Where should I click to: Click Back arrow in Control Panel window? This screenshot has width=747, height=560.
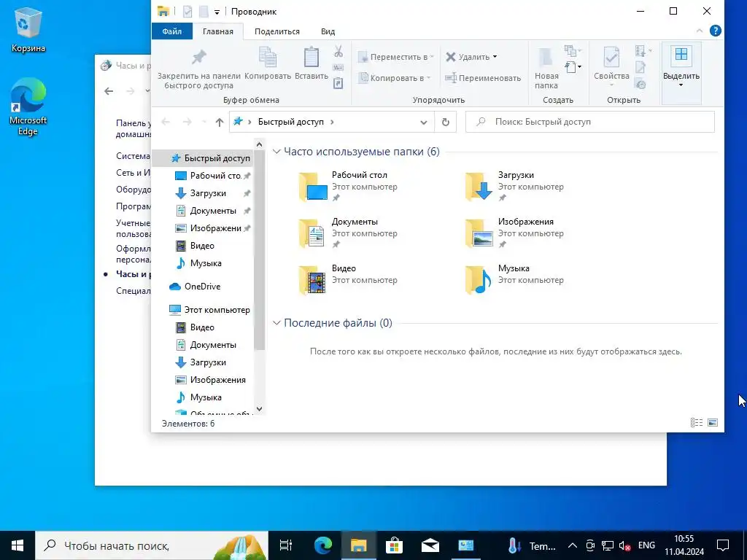(109, 91)
